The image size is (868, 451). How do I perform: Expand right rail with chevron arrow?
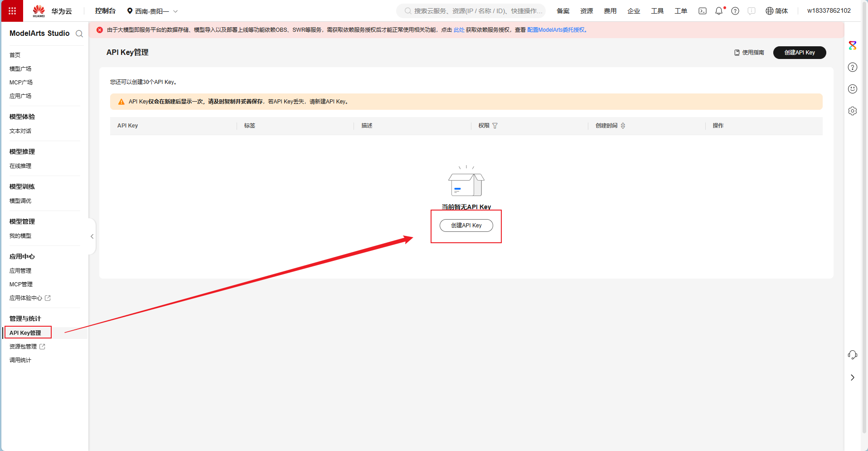click(853, 377)
